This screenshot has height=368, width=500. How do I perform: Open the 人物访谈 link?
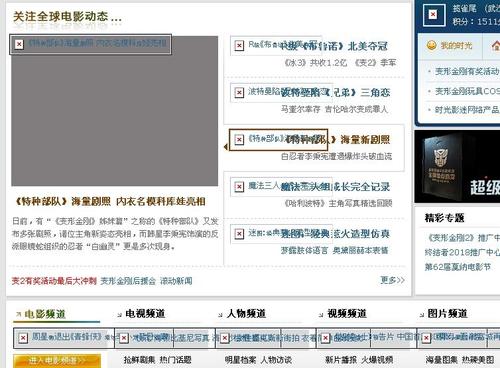coord(276,360)
